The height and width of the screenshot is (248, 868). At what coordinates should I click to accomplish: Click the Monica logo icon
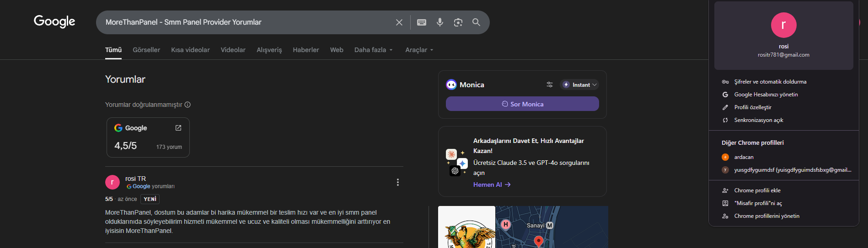[451, 84]
